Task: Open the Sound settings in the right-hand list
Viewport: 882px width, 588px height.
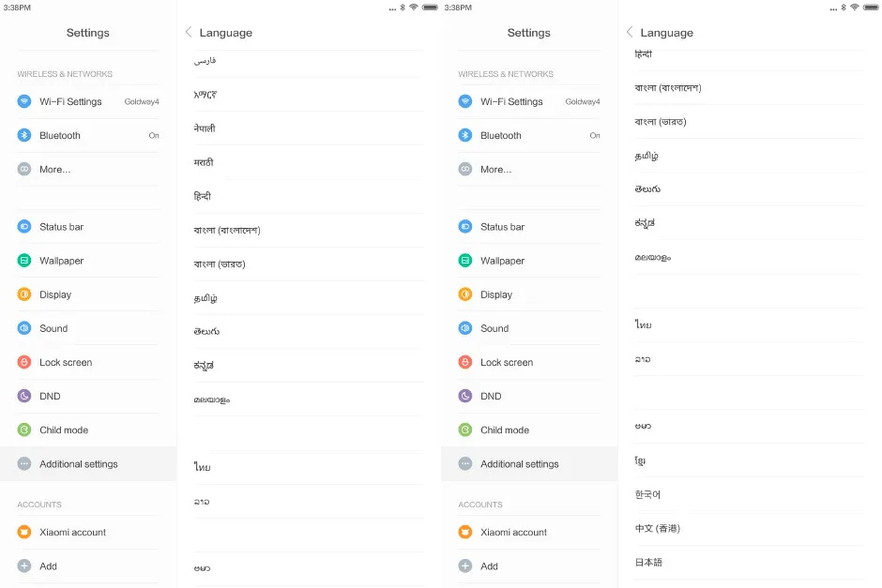Action: (x=529, y=328)
